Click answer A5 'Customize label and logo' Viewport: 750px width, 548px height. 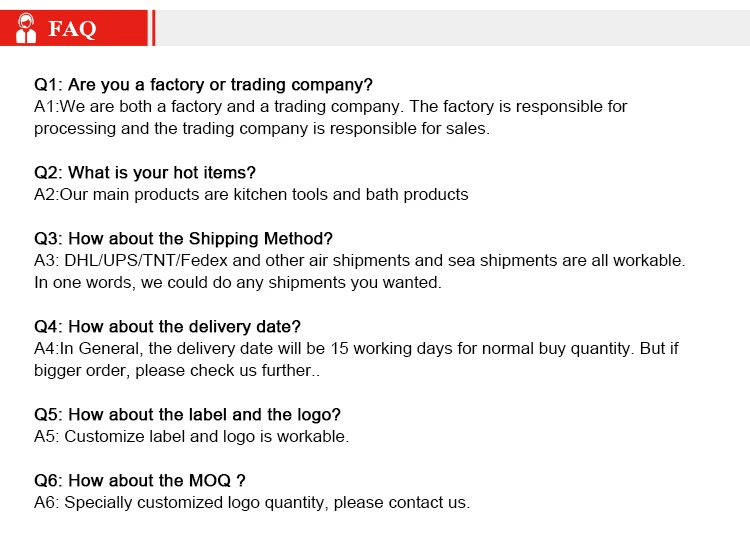191,436
